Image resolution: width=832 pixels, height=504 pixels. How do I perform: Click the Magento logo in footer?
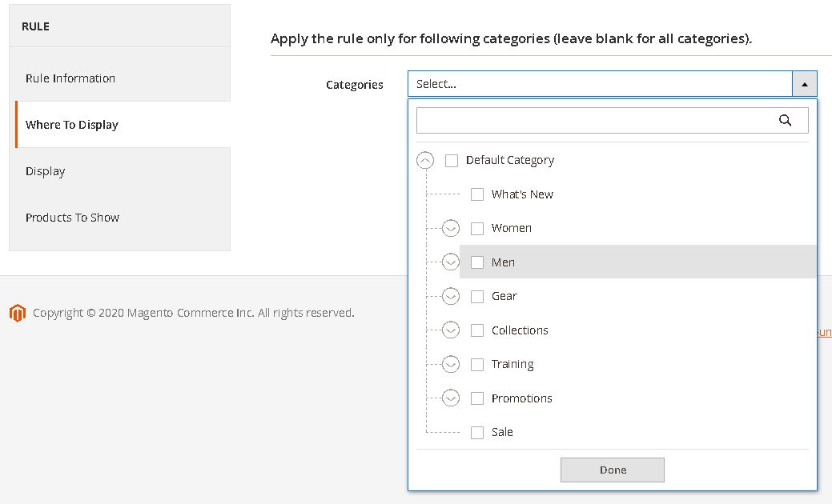(18, 313)
